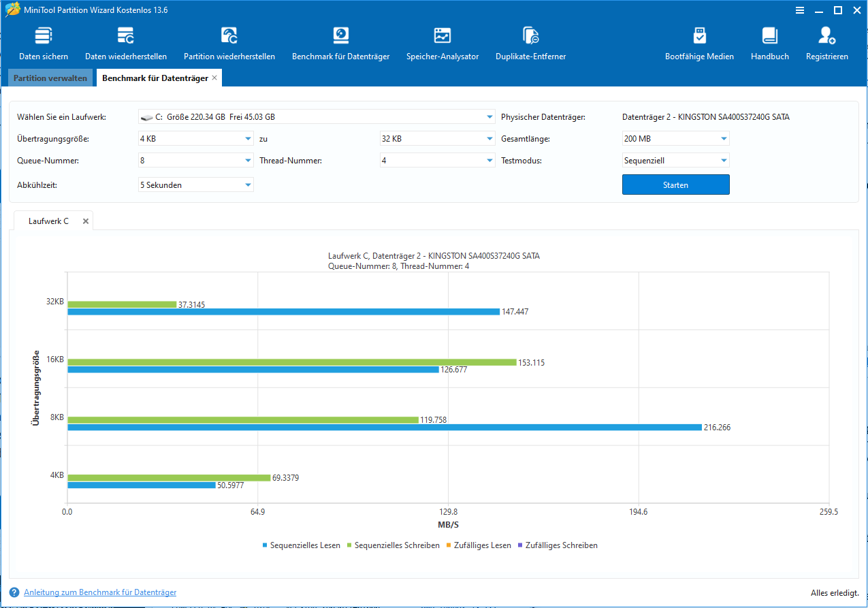Open the Gesamtlänge 200 MB dropdown
868x608 pixels.
pos(675,139)
